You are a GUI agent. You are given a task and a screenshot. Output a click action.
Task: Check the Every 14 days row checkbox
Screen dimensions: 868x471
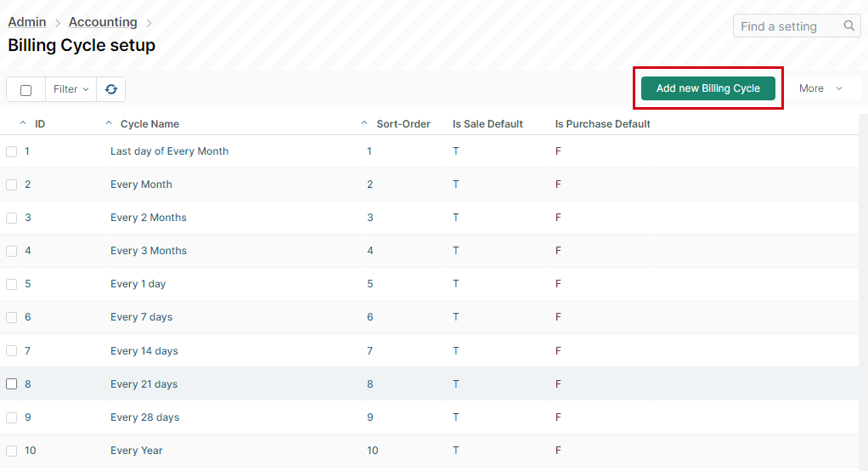tap(12, 351)
